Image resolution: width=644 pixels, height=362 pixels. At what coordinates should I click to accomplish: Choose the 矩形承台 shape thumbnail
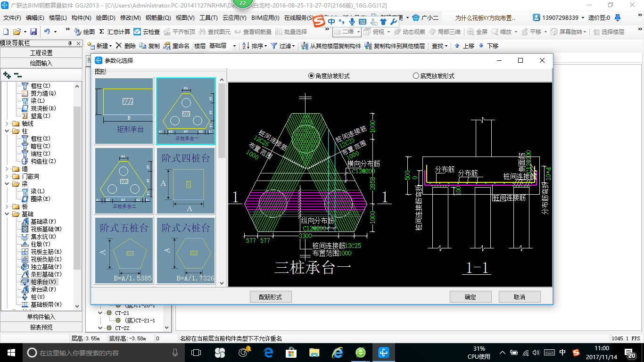click(124, 111)
